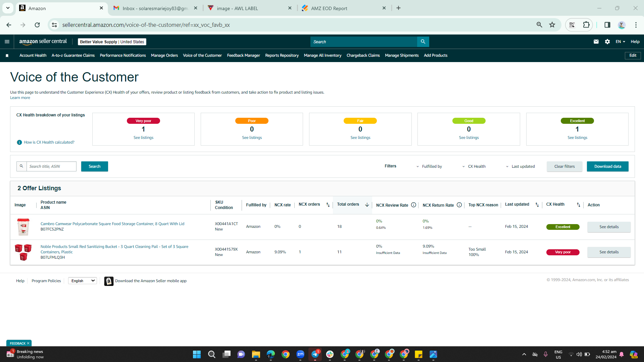Image resolution: width=644 pixels, height=362 pixels.
Task: Sort by CX Health using the sort arrows
Action: [578, 205]
